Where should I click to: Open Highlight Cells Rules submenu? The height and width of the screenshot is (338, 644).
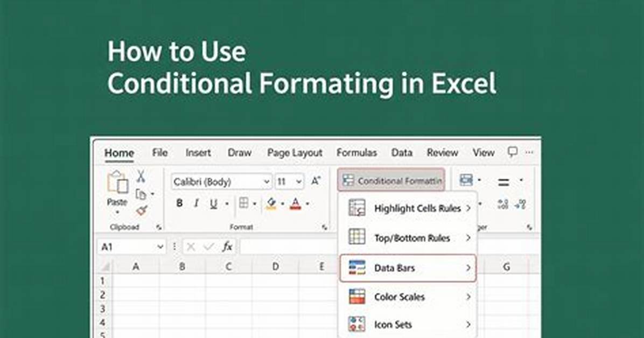click(x=408, y=208)
